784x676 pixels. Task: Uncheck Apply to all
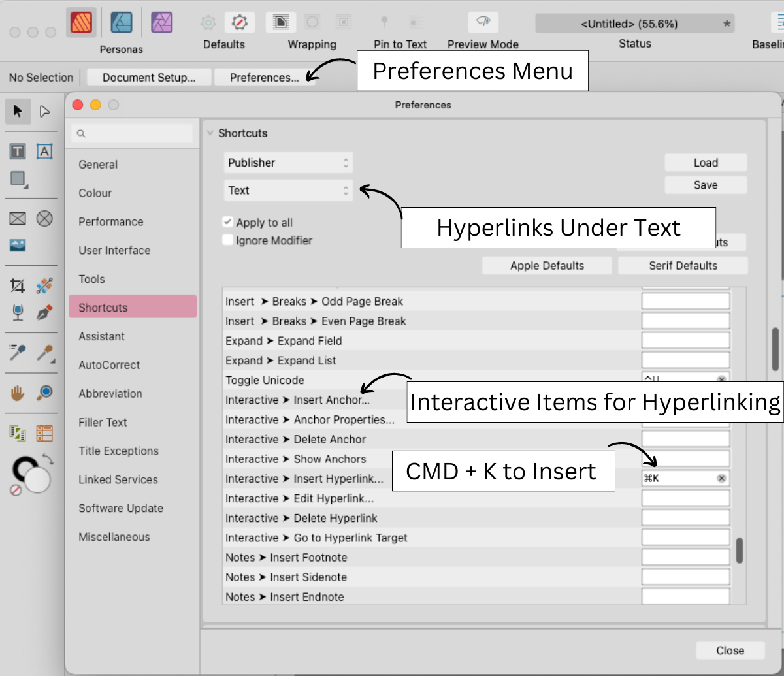(227, 222)
